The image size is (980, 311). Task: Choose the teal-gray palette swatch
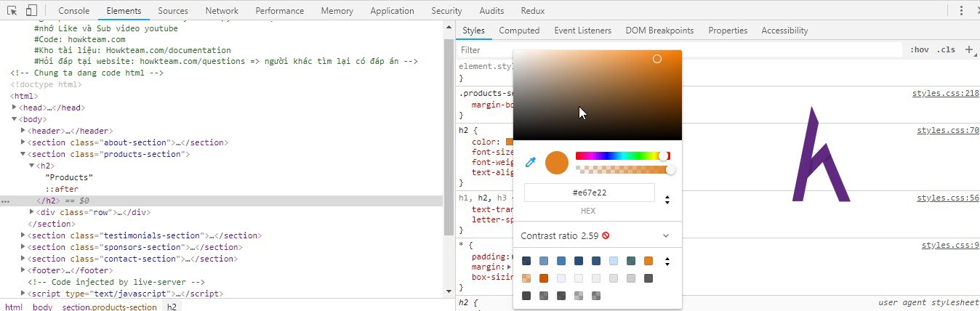[631, 261]
